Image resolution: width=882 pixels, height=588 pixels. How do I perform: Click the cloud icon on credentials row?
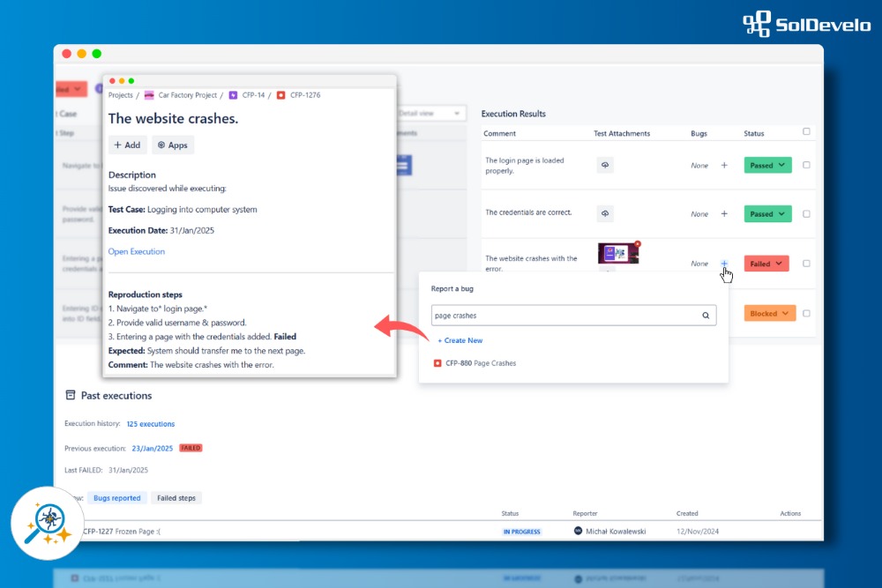click(x=605, y=214)
